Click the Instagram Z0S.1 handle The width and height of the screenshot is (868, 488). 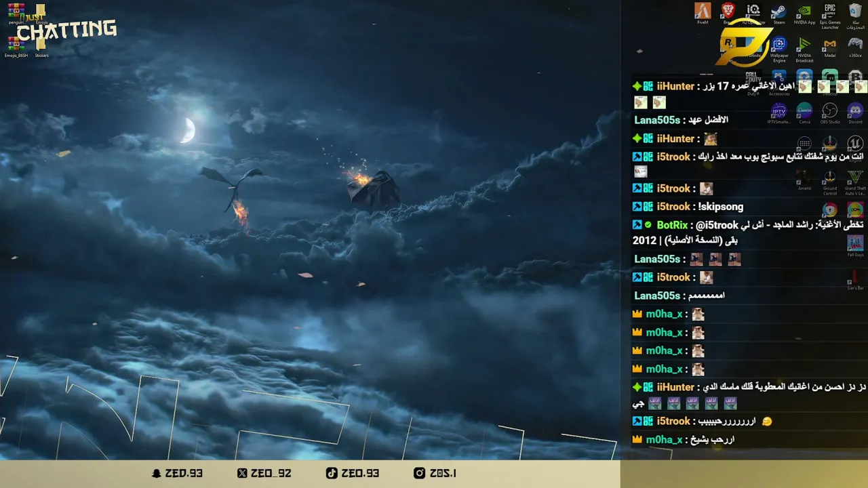(435, 473)
